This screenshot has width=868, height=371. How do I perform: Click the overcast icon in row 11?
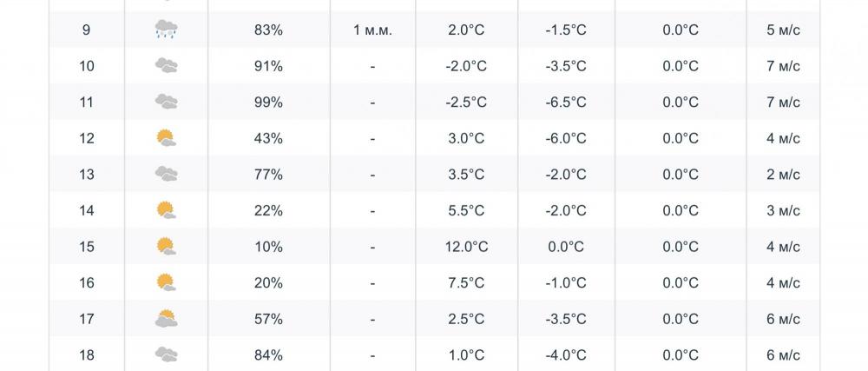click(x=166, y=102)
